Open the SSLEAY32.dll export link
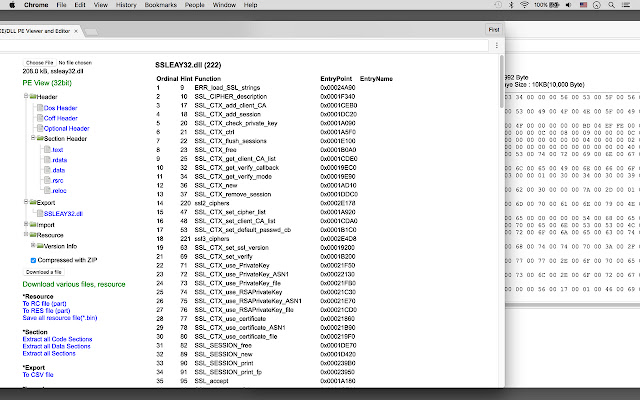 point(63,213)
